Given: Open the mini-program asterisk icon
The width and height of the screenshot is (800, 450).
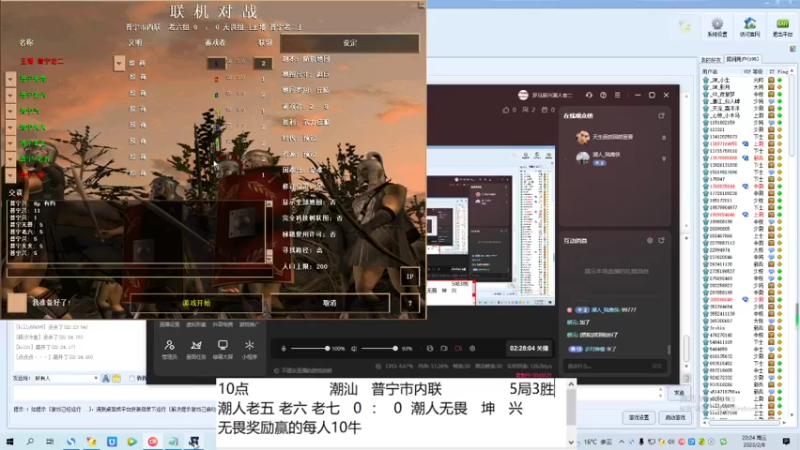Looking at the screenshot, I should point(249,345).
